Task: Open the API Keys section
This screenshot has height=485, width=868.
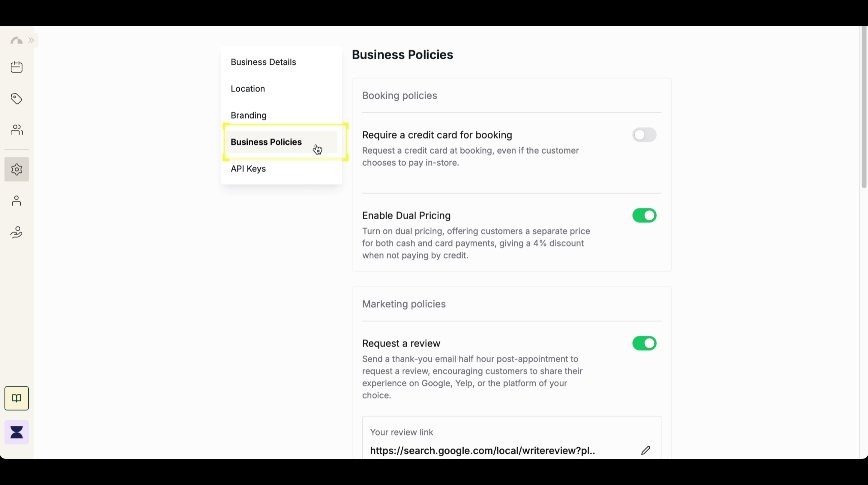Action: tap(248, 168)
